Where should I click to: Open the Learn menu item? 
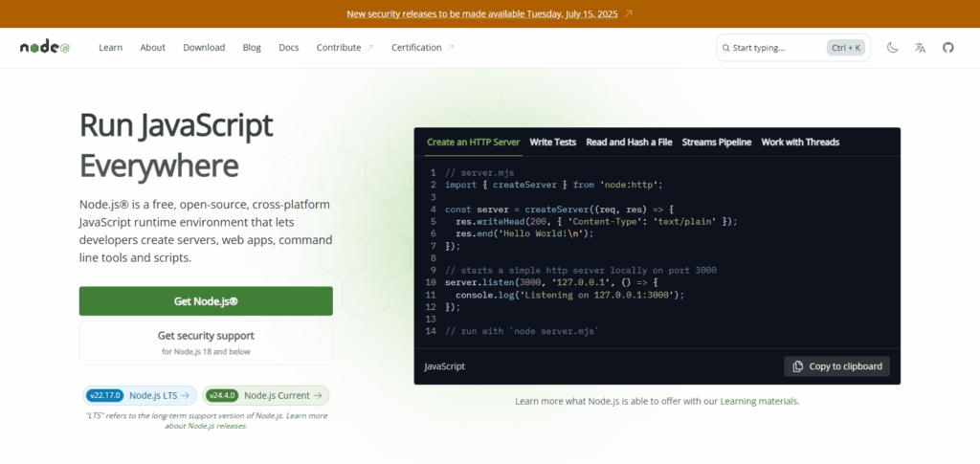pyautogui.click(x=111, y=48)
